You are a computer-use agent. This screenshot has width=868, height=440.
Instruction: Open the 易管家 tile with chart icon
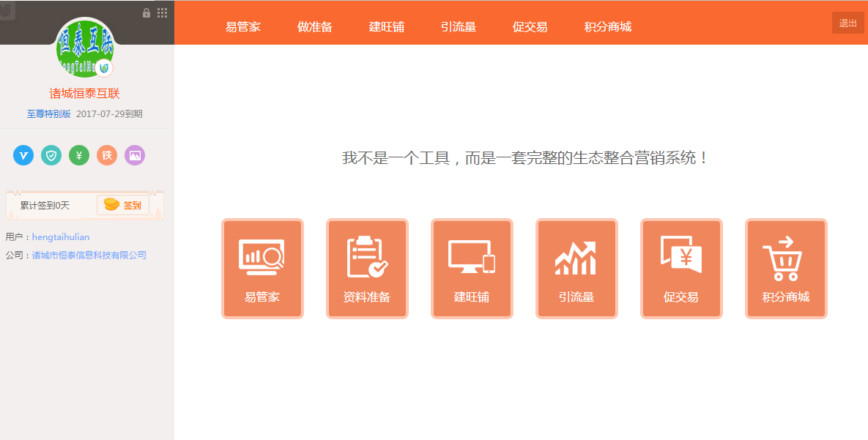(x=262, y=269)
